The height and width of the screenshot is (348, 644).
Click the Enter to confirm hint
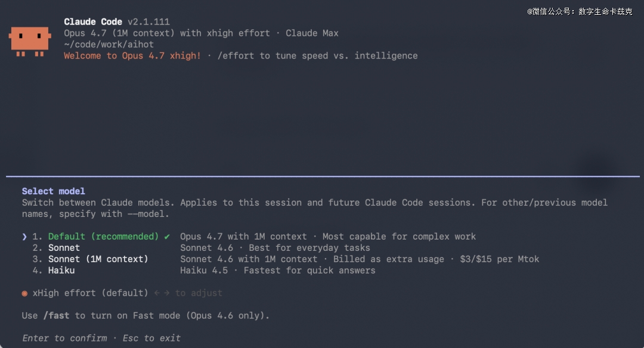[x=65, y=338]
